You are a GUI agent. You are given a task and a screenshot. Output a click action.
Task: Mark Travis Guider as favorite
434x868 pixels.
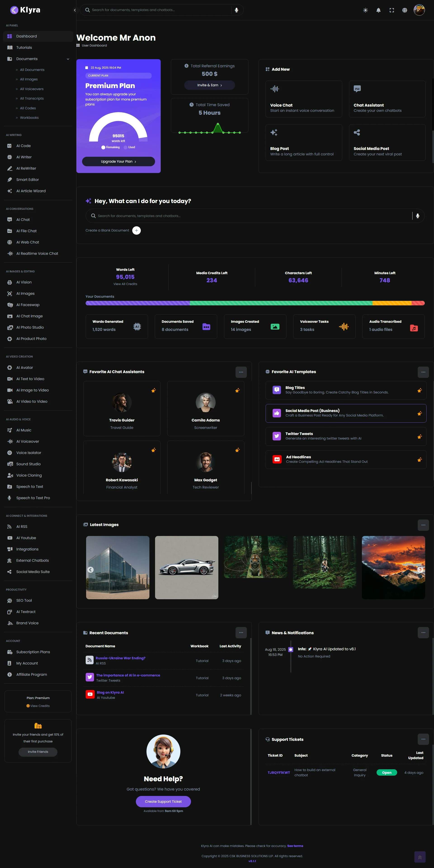pos(153,390)
